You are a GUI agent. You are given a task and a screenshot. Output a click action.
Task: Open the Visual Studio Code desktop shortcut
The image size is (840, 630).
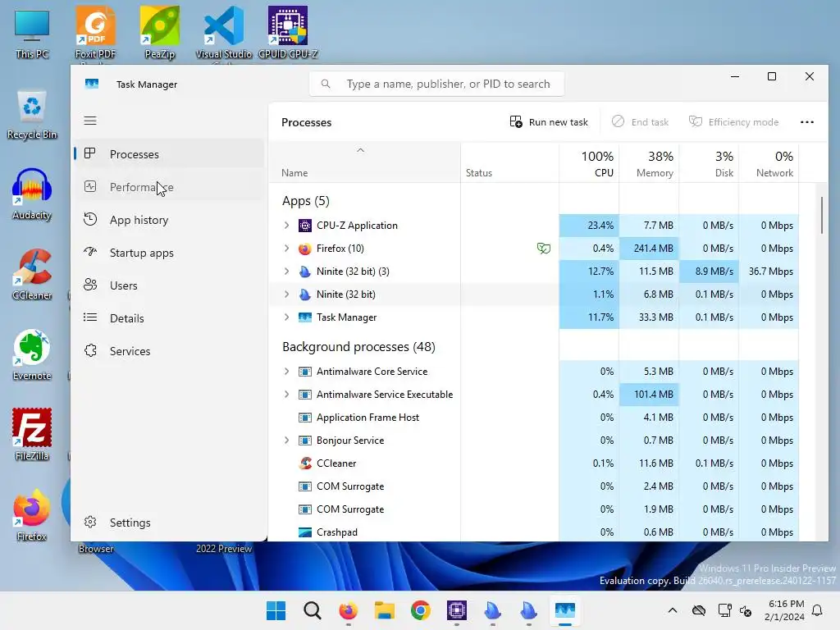pyautogui.click(x=224, y=33)
